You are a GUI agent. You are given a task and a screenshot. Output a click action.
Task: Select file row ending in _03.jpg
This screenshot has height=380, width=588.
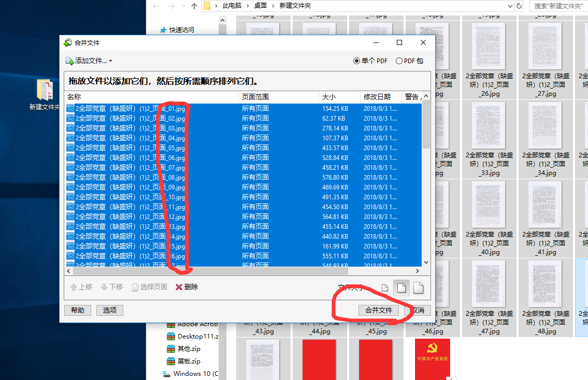[x=244, y=128]
